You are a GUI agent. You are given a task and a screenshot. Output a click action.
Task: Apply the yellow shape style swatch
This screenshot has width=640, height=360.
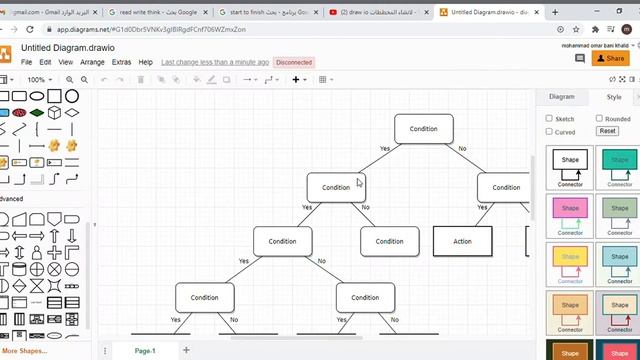pos(570,264)
